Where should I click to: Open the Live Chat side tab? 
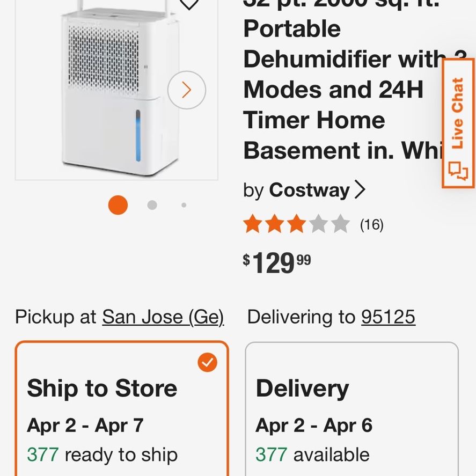click(x=458, y=123)
